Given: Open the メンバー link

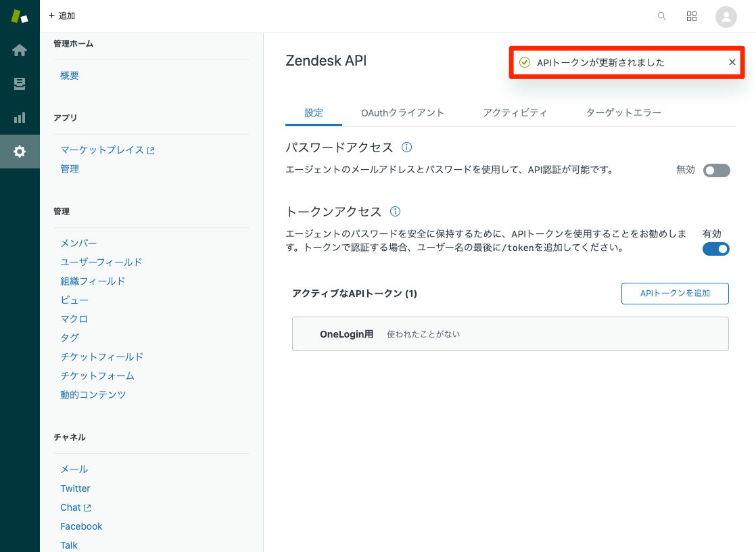Looking at the screenshot, I should coord(78,243).
